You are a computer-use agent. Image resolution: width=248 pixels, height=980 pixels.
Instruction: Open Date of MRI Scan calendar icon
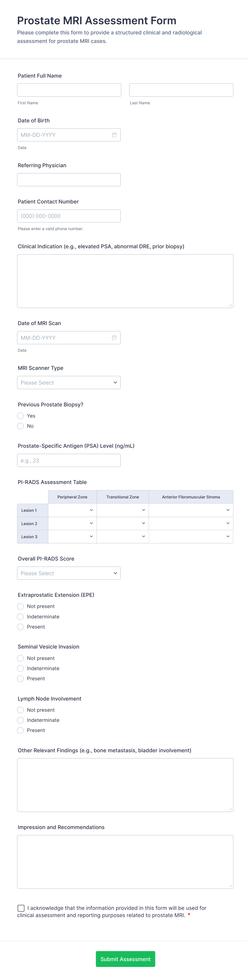114,338
